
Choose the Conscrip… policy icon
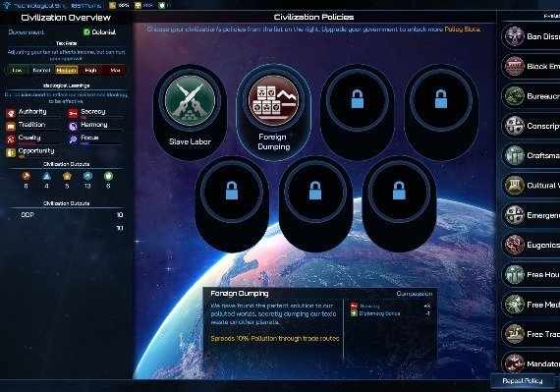[x=514, y=126]
